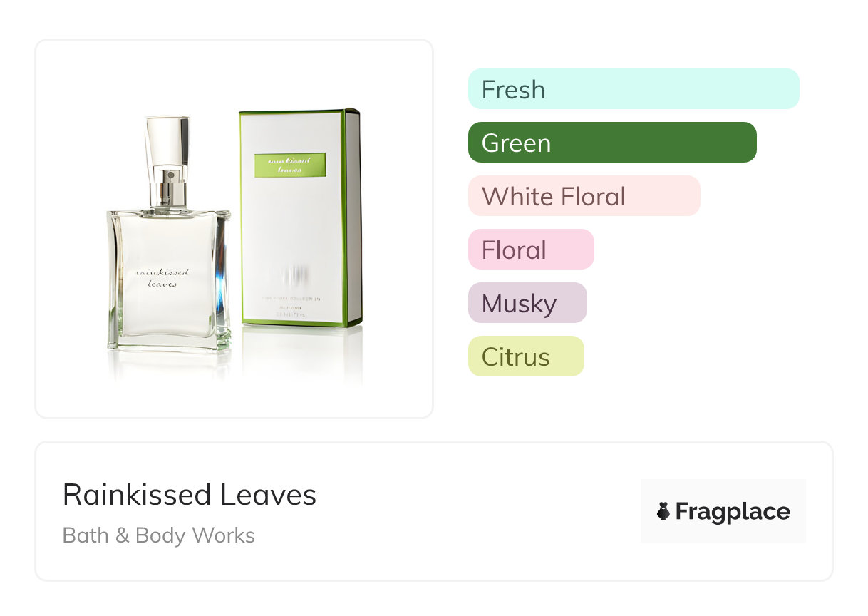Click the rainkissed leaves script on bottle
The height and width of the screenshot is (616, 868).
coord(155,277)
